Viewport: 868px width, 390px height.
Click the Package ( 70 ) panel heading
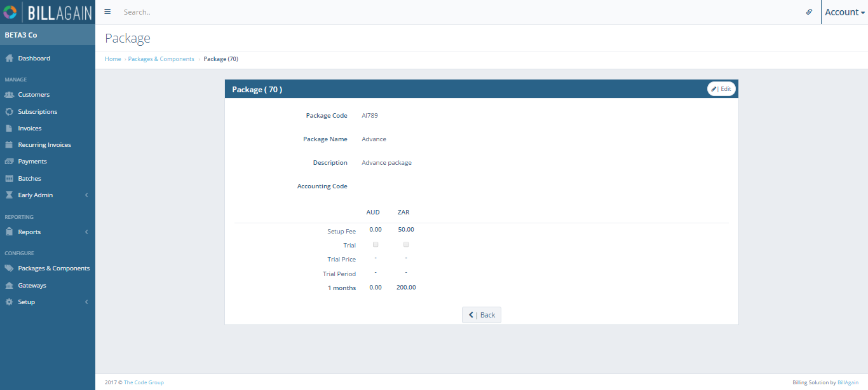pos(257,90)
